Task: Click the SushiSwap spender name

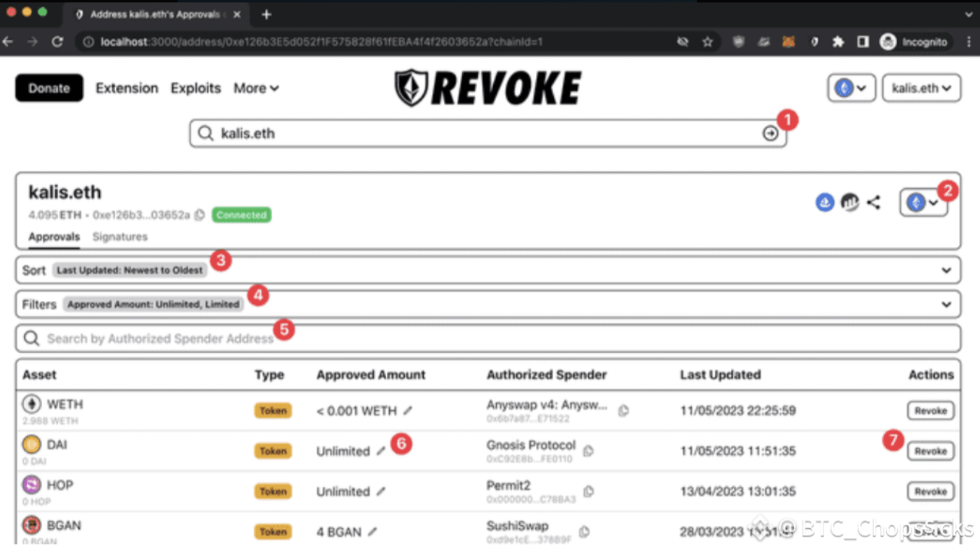Action: (517, 525)
